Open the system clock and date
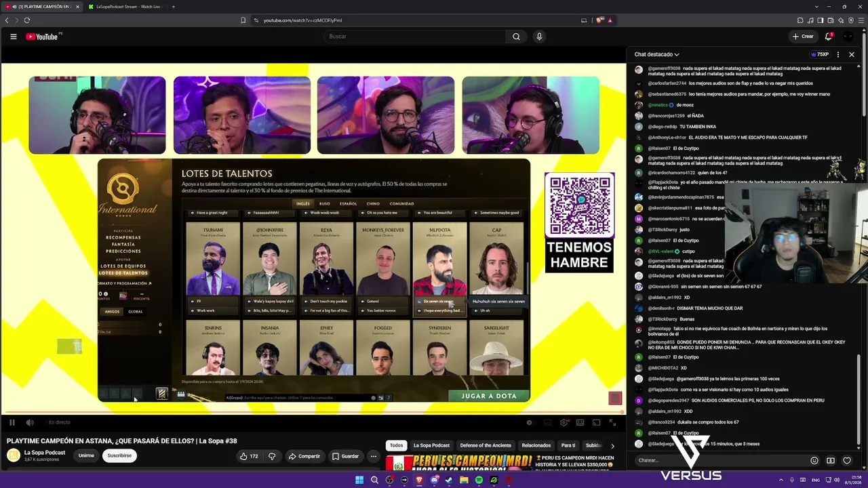The image size is (868, 488). tap(852, 481)
